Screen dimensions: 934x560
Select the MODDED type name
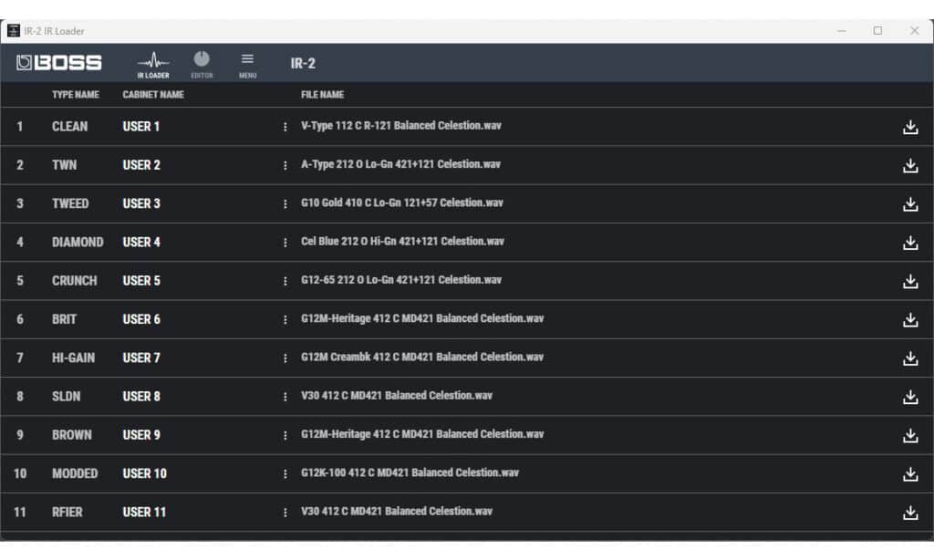[x=75, y=473]
